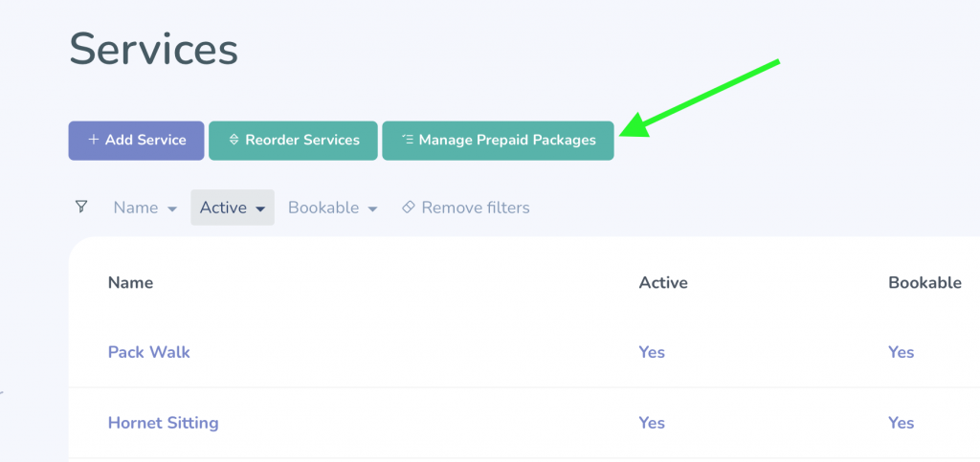Click Active Yes value for Pack Walk
The width and height of the screenshot is (980, 462).
[x=652, y=352]
